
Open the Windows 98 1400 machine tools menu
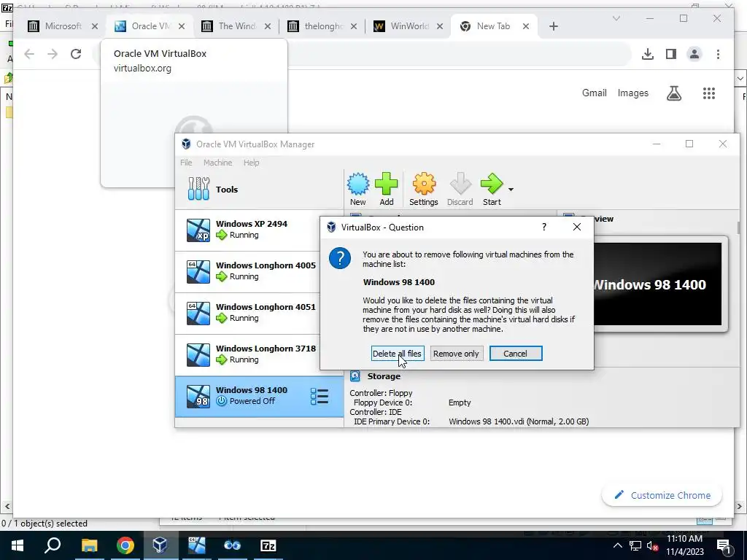[320, 396]
